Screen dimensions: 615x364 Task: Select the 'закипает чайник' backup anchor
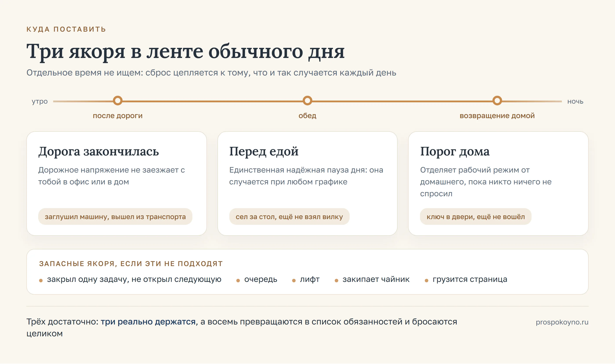(376, 279)
